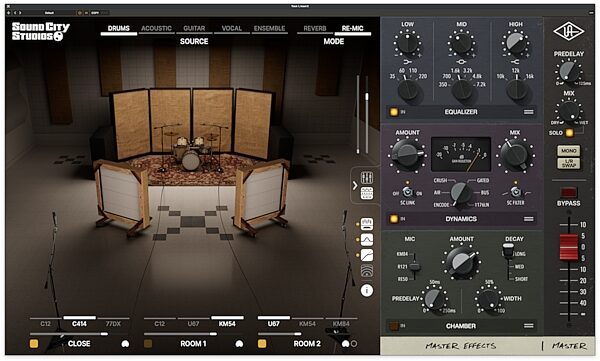Toggle the BYPASS button

click(568, 193)
